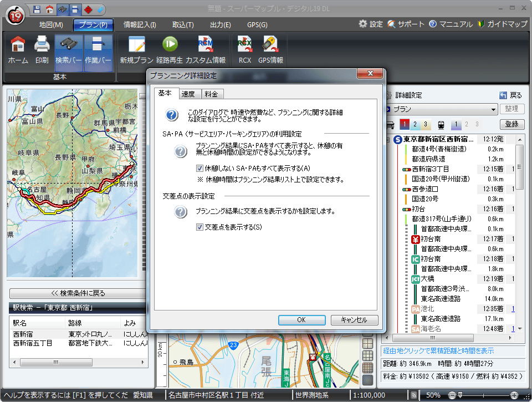
Task: Click << 検索条件に戻る button
Action: click(78, 293)
